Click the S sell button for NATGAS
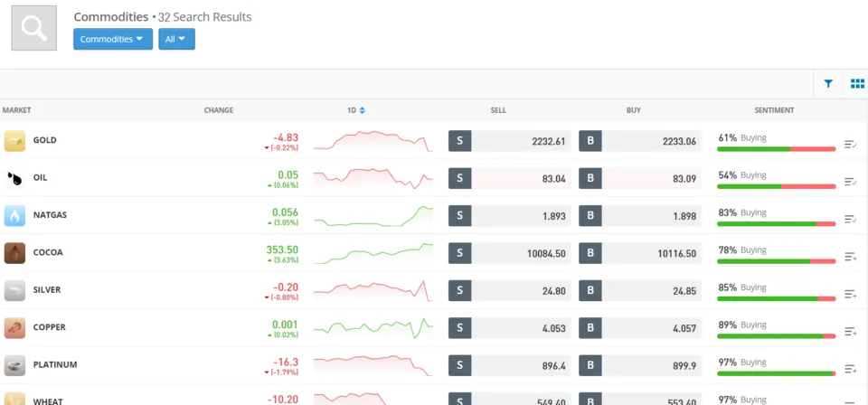The height and width of the screenshot is (405, 868). click(459, 216)
